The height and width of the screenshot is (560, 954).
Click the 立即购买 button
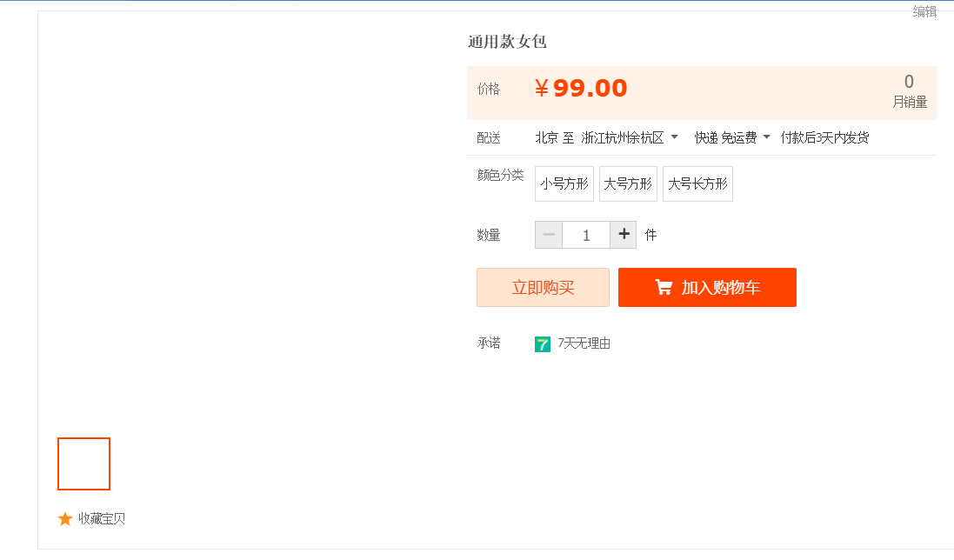(x=543, y=287)
